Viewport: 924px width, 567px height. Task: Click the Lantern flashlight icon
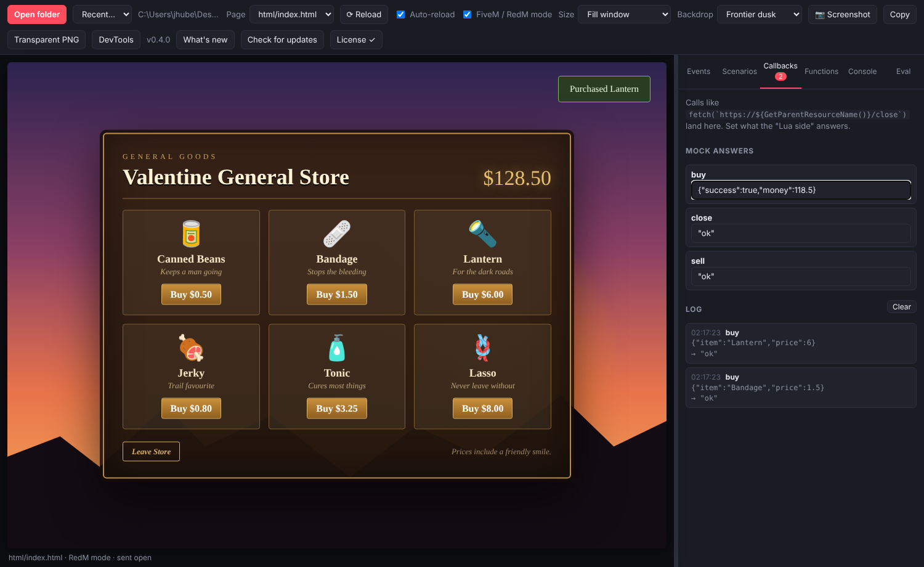click(x=482, y=234)
